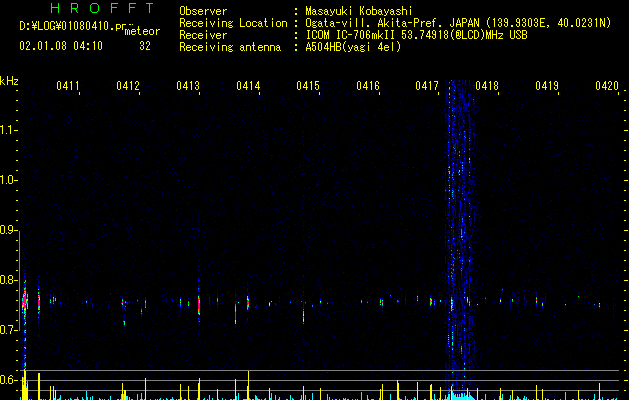Click the 0414 time marker
Image resolution: width=629 pixels, height=400 pixels.
point(248,85)
